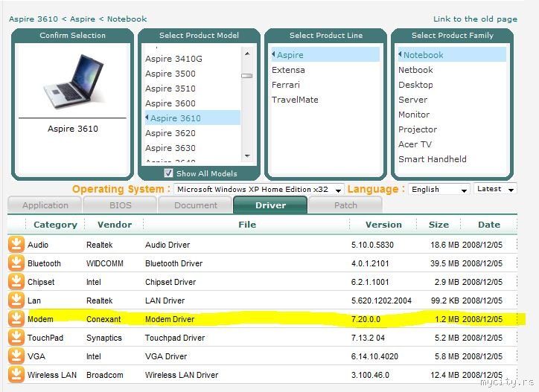
Task: Download the Conexant Modem driver
Action: pyautogui.click(x=16, y=318)
